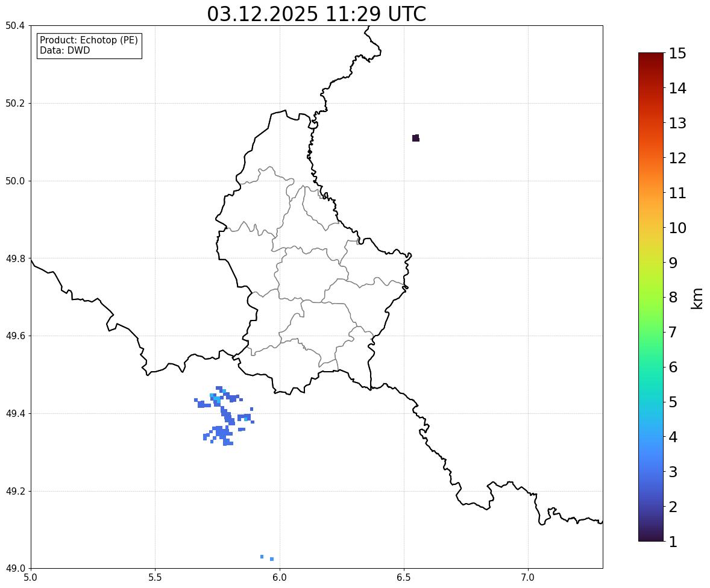Image resolution: width=710 pixels, height=588 pixels.
Task: Click the y-axis label '50.0'
Action: (x=15, y=181)
